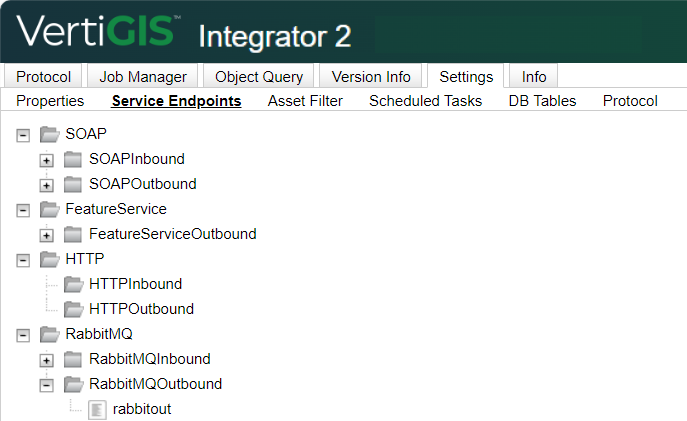Select the Settings tab
This screenshot has height=421, width=687.
pyautogui.click(x=466, y=77)
